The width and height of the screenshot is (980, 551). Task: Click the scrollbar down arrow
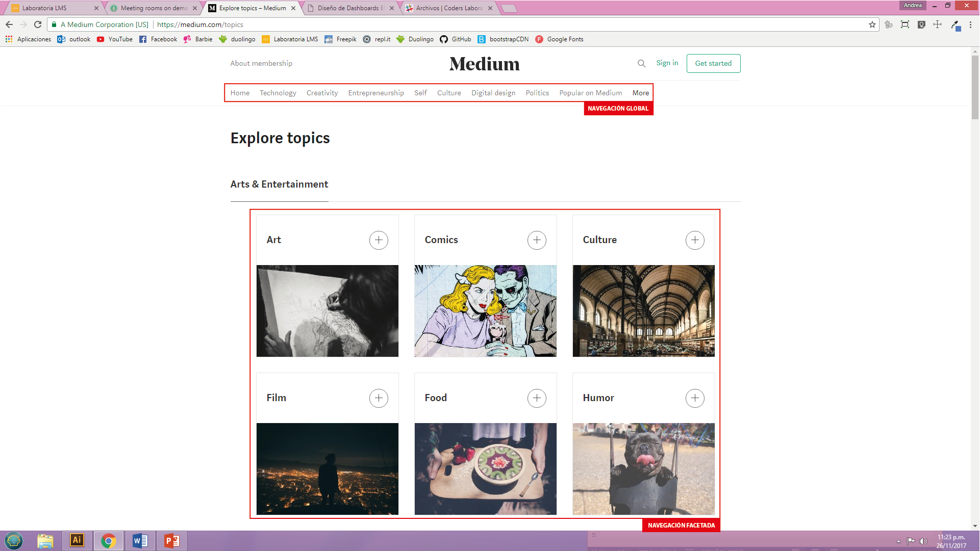(975, 526)
